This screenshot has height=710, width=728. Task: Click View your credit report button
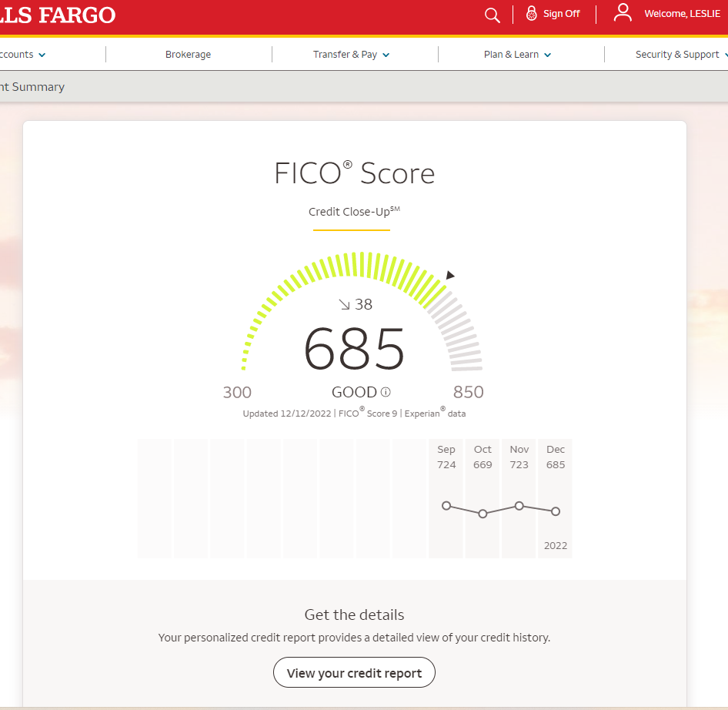click(354, 673)
